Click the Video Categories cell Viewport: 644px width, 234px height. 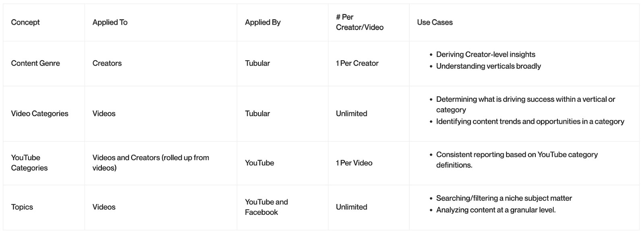click(39, 113)
